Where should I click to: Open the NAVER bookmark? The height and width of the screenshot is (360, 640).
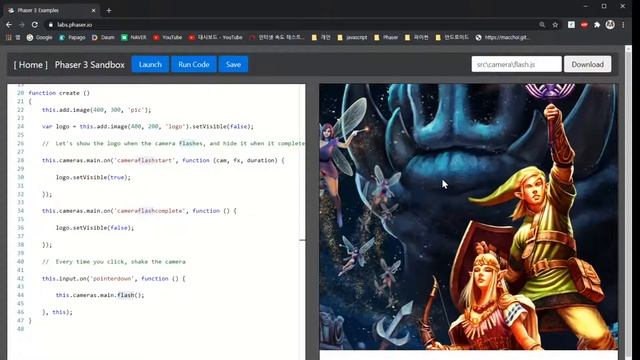tap(133, 38)
